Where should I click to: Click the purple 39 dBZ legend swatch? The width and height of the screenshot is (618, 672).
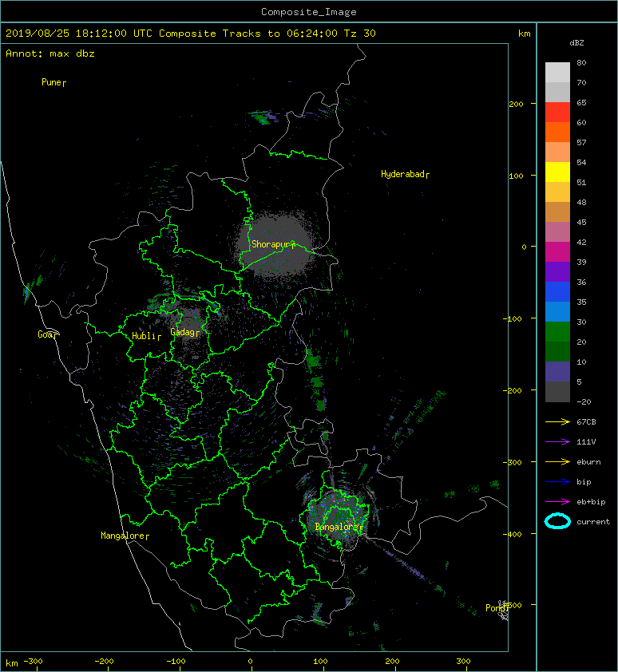pyautogui.click(x=557, y=271)
